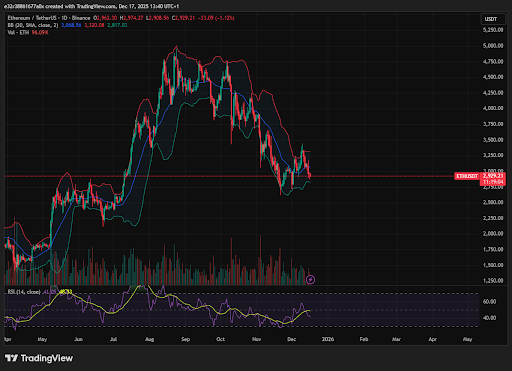Click the 1,500.00 price axis label
Screen dimensions: 512x371
[493, 265]
